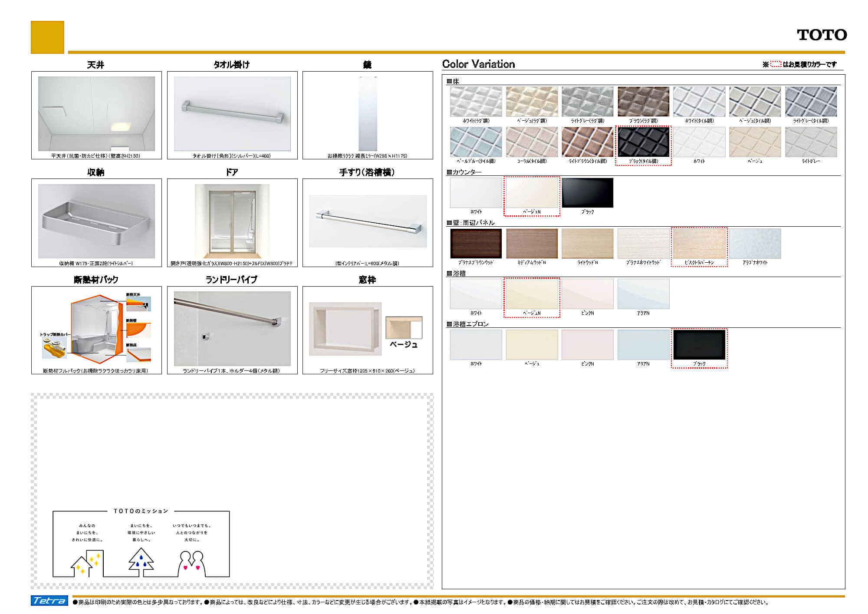
Task: Select floor swatch ブラック(タイル調)
Action: tap(644, 142)
